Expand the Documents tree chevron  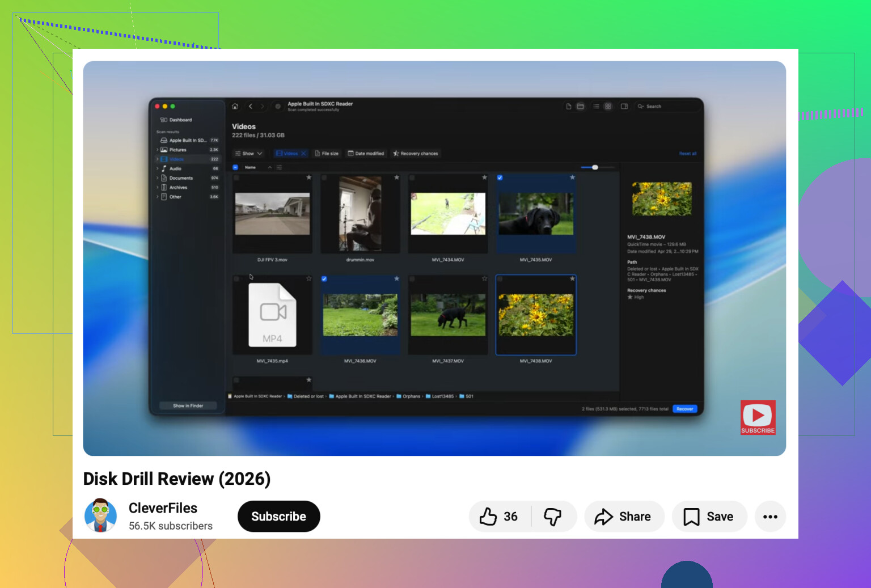(x=157, y=178)
